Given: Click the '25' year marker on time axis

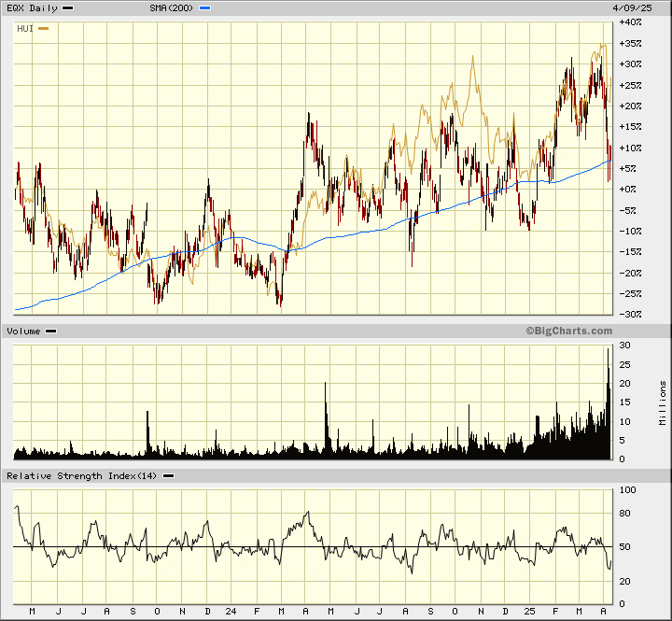Looking at the screenshot, I should [530, 612].
